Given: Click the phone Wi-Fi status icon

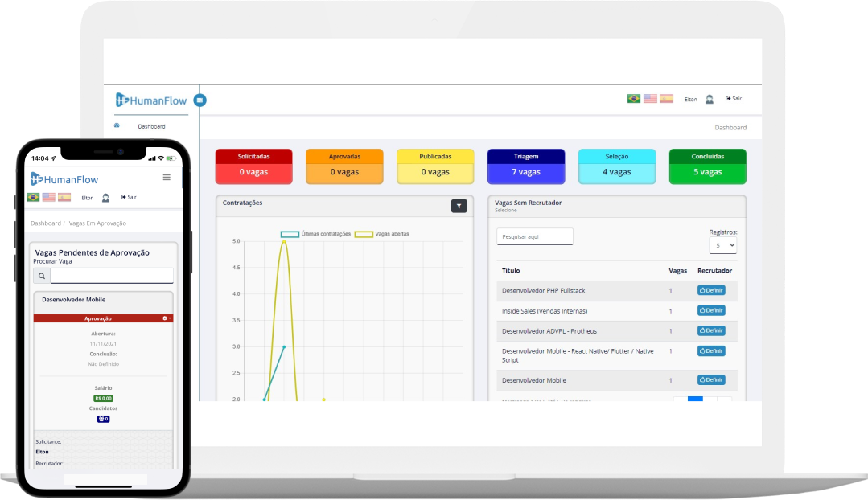Looking at the screenshot, I should point(161,158).
